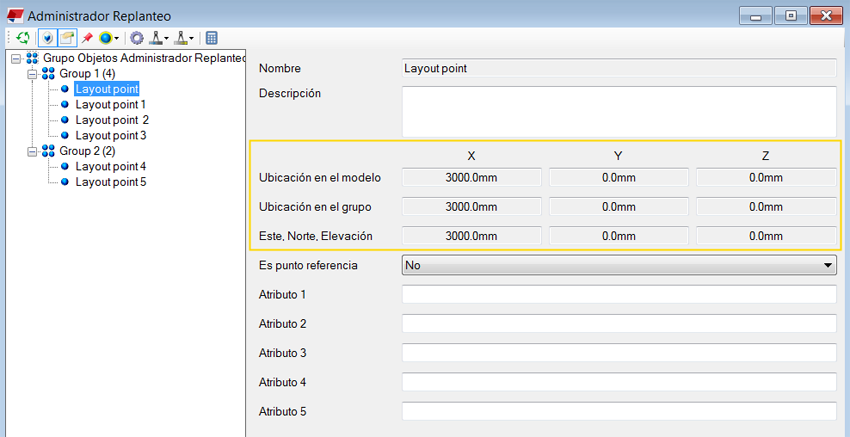Screen dimensions: 850x437
Task: Collapse the root Grupo Objetos node
Action: pos(16,59)
